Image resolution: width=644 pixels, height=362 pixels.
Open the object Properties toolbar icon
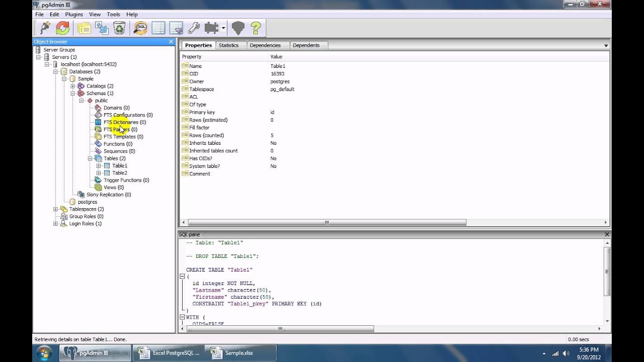[84, 28]
